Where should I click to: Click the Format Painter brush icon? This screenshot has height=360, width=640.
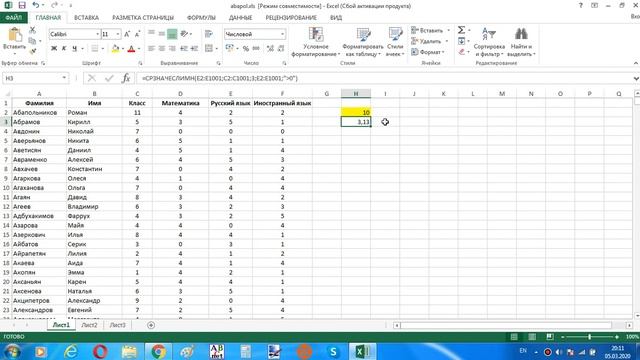pyautogui.click(x=32, y=51)
